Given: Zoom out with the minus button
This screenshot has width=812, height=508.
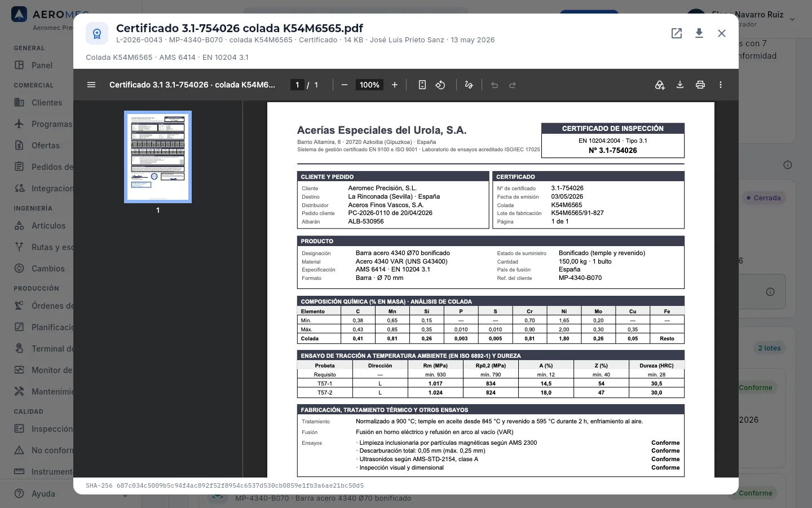Looking at the screenshot, I should coord(345,85).
